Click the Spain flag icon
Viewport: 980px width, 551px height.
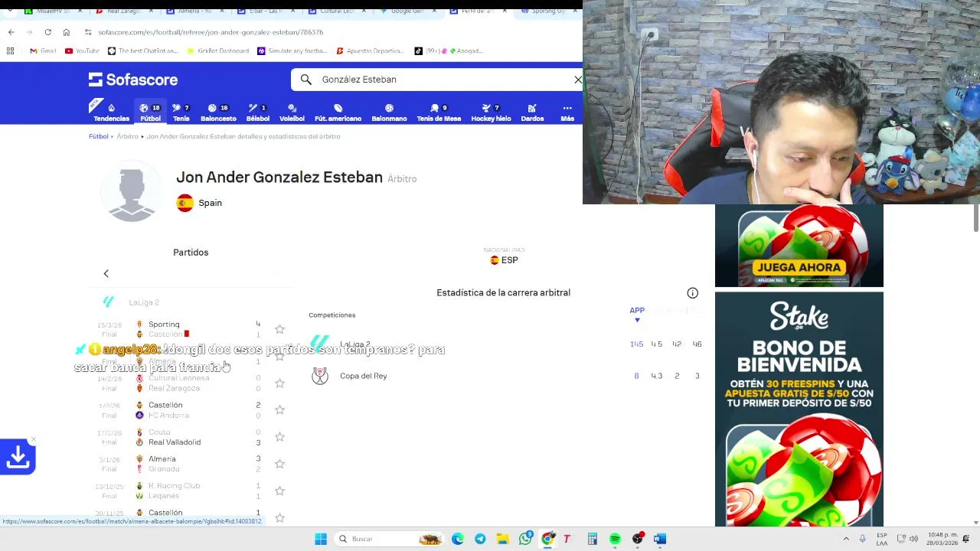(x=185, y=203)
